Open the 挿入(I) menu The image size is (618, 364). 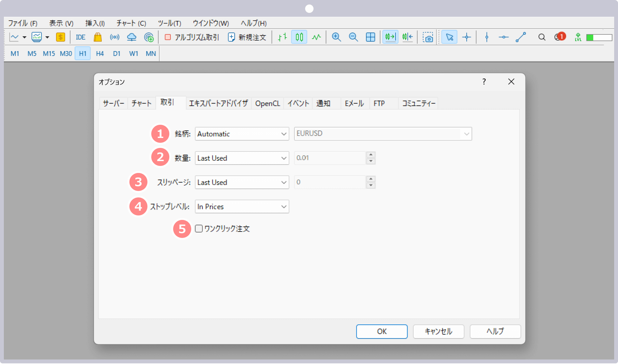tap(95, 23)
